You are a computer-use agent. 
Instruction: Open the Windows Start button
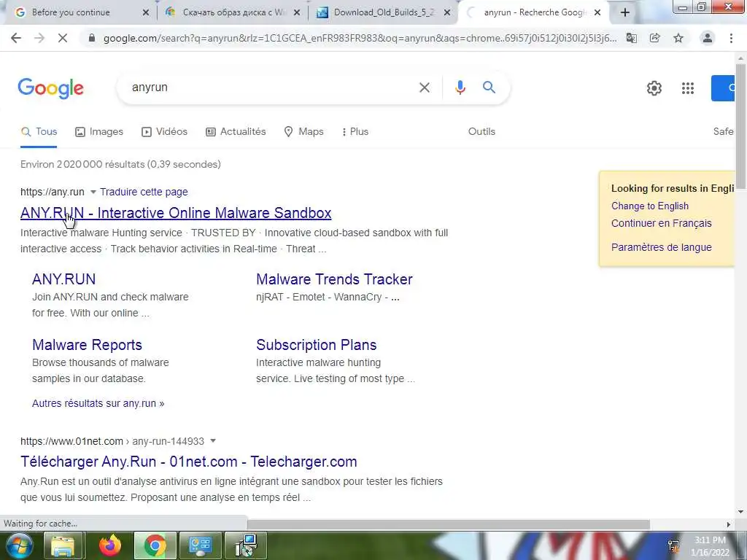coord(19,545)
